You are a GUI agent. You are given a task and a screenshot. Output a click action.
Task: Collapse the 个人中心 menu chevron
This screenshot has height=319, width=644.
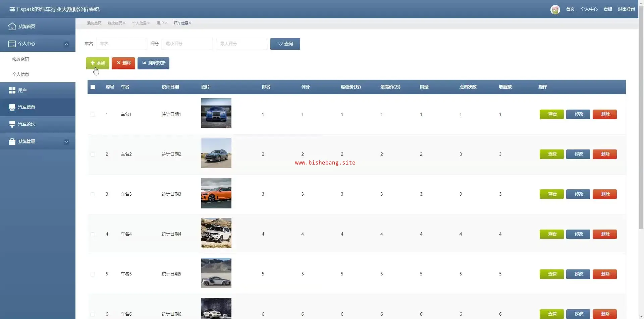point(66,44)
